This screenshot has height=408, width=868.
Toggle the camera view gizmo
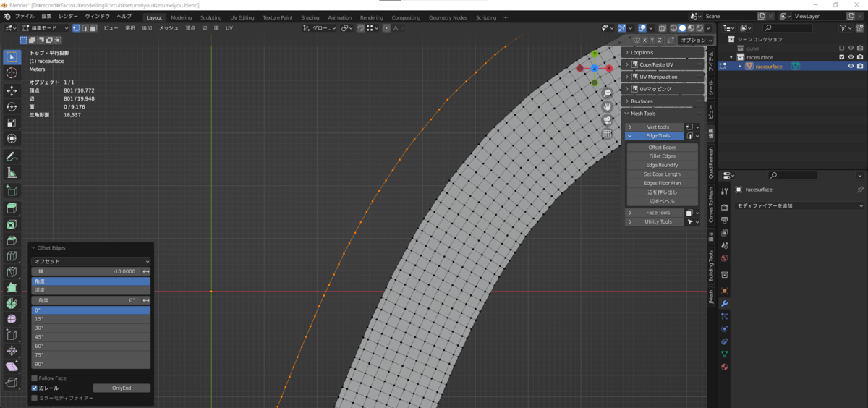point(608,120)
